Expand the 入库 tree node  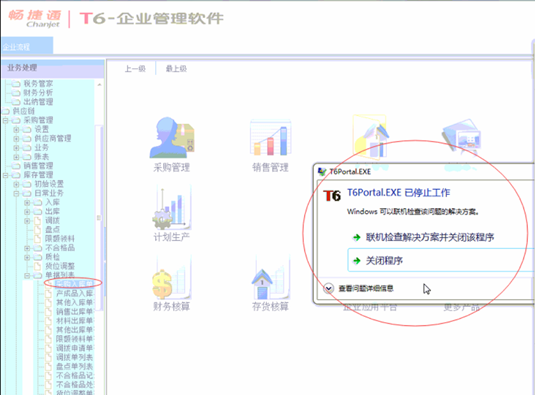click(27, 202)
